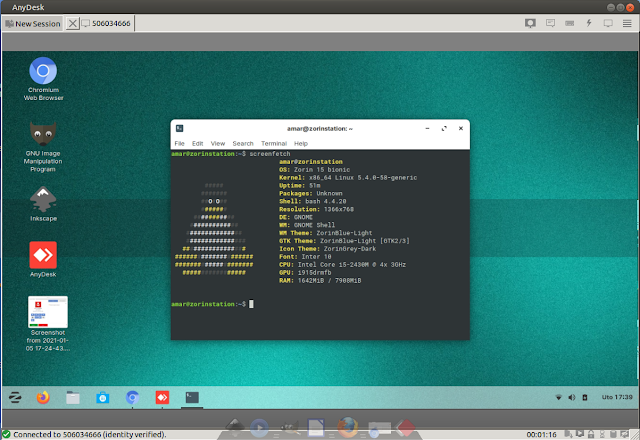The height and width of the screenshot is (440, 640).
Task: Click the green identity verified checkmark
Action: pos(6,434)
